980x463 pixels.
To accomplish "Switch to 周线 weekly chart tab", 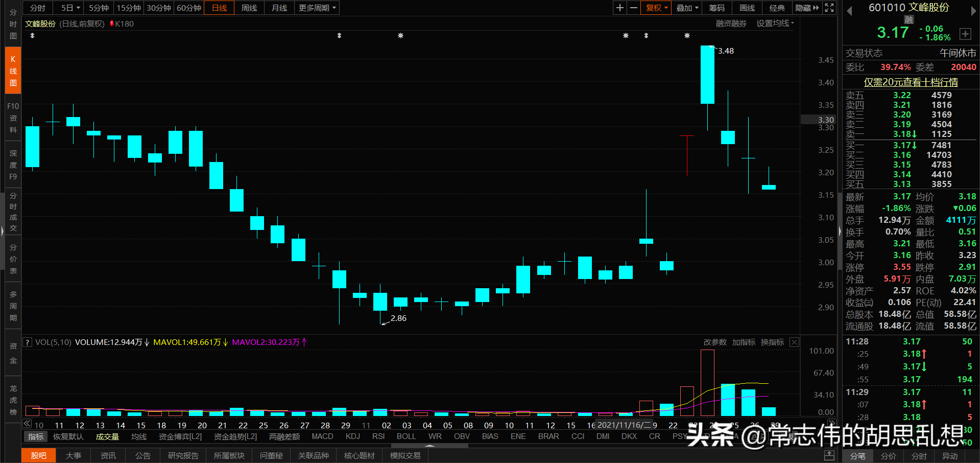I will click(x=249, y=8).
